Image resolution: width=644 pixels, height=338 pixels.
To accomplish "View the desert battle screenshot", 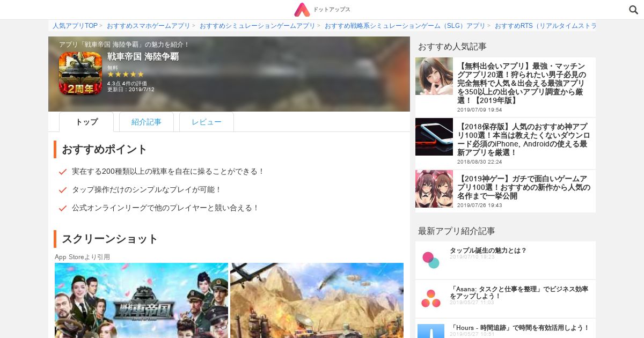I will click(x=317, y=300).
